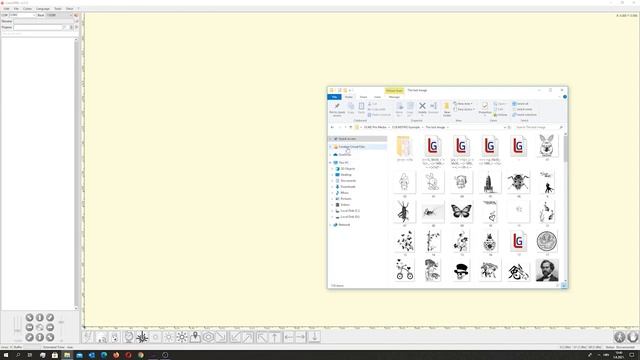The image size is (640, 360).
Task: Open Firefox from the taskbar
Action: pyautogui.click(x=116, y=355)
